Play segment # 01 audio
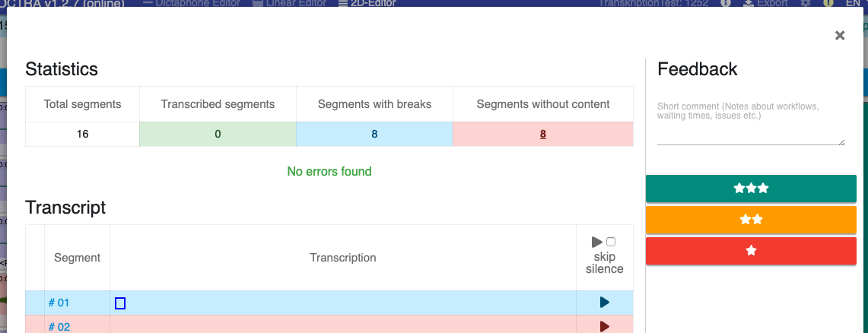 click(x=605, y=303)
